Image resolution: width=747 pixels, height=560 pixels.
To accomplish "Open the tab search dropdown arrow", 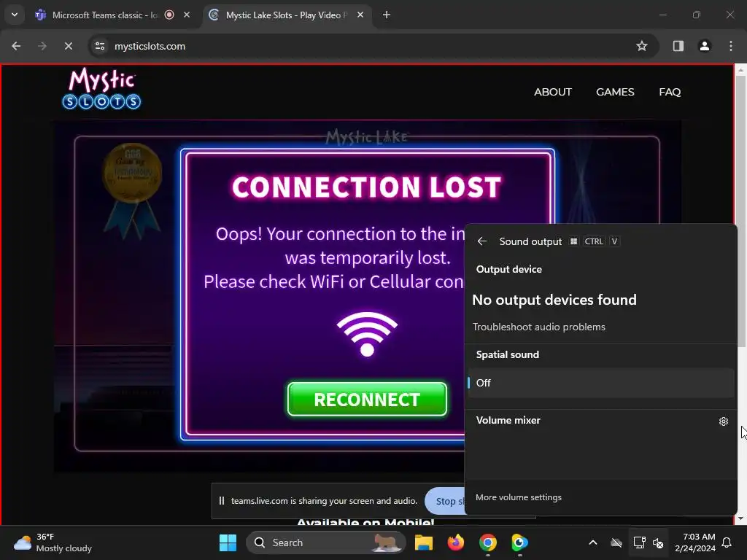I will (x=15, y=15).
